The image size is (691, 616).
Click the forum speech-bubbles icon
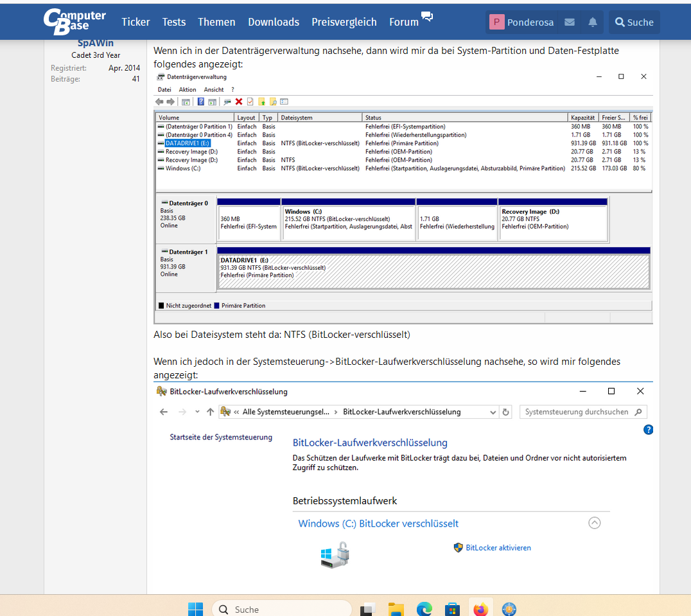(x=426, y=17)
